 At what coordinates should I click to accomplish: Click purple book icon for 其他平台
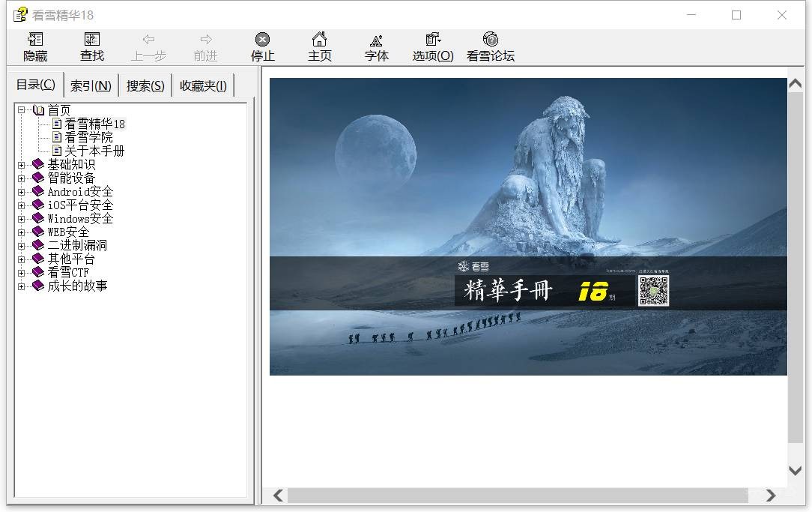point(38,259)
